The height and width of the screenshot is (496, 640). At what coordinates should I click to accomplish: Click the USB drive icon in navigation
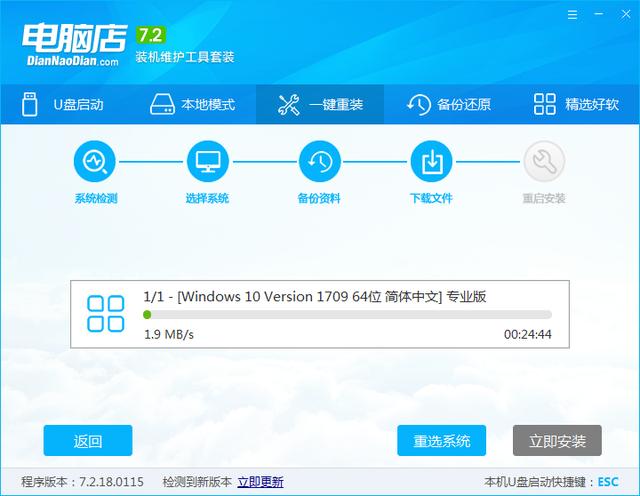pyautogui.click(x=30, y=105)
